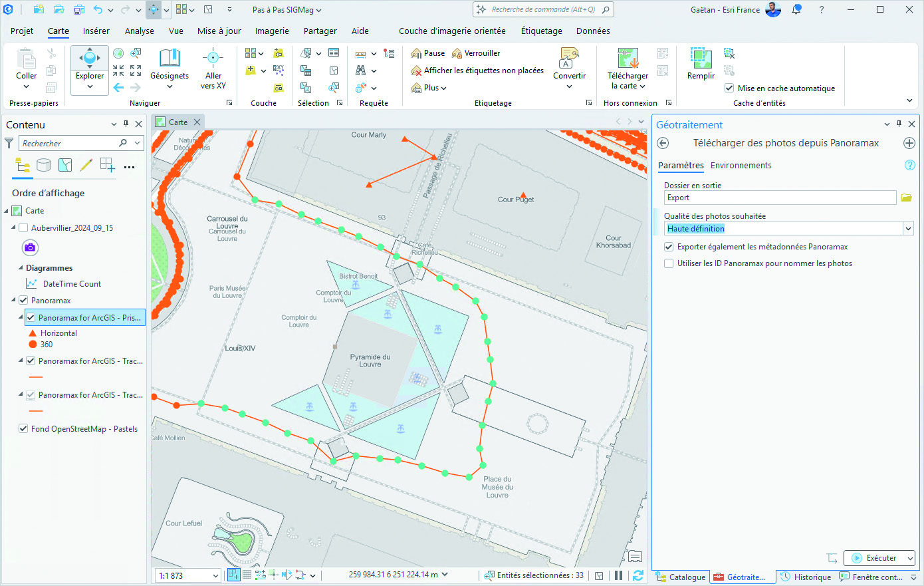Browse output folder with yellow folder icon
Image resolution: width=924 pixels, height=586 pixels.
(906, 198)
